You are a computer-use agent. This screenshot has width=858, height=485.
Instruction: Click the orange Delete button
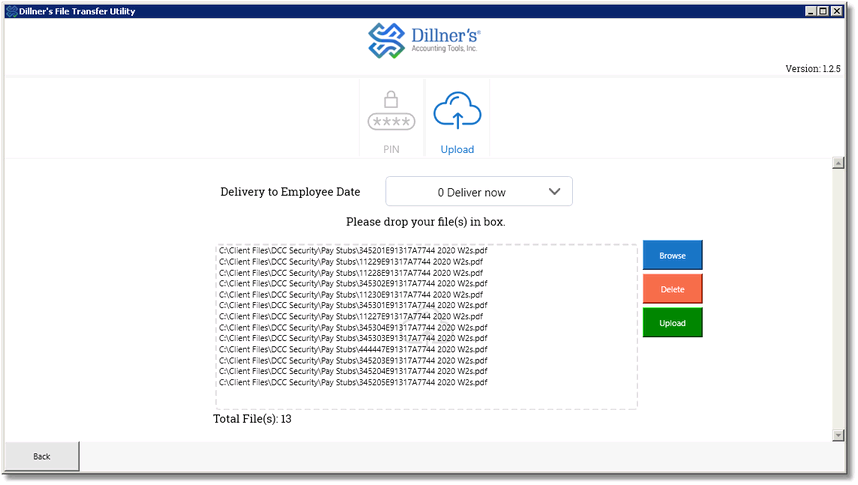pyautogui.click(x=673, y=289)
